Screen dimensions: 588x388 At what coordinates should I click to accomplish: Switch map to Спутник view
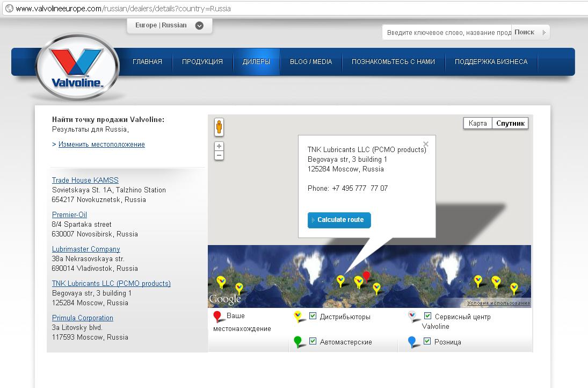[510, 123]
